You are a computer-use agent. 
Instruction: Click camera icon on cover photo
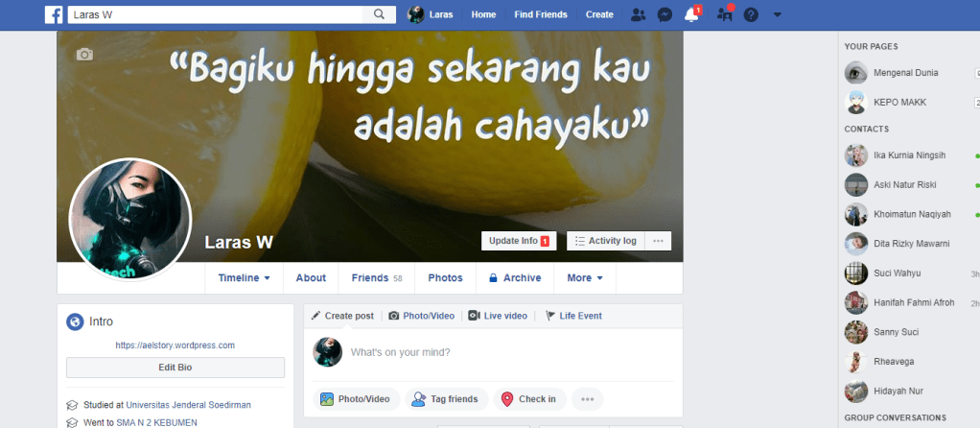(84, 55)
